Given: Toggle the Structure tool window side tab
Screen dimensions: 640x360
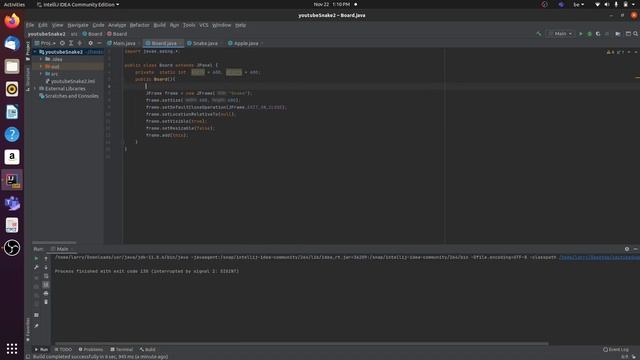Looking at the screenshot, I should tap(28, 79).
